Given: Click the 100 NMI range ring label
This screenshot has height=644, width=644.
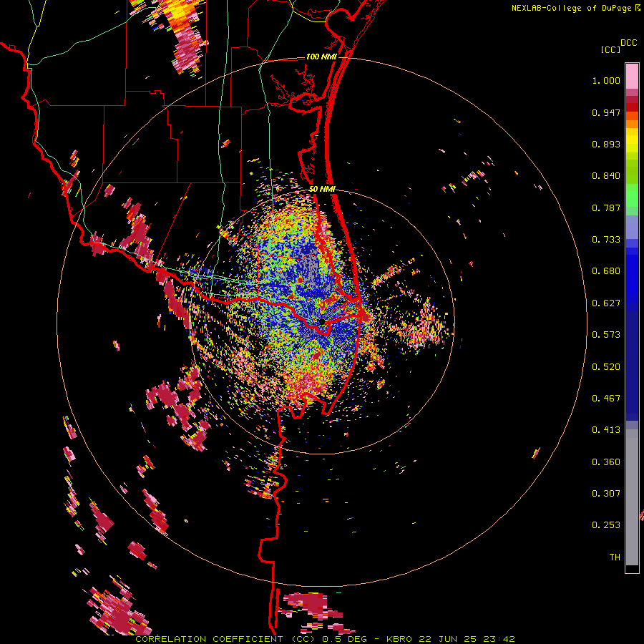Looking at the screenshot, I should coord(321,57).
